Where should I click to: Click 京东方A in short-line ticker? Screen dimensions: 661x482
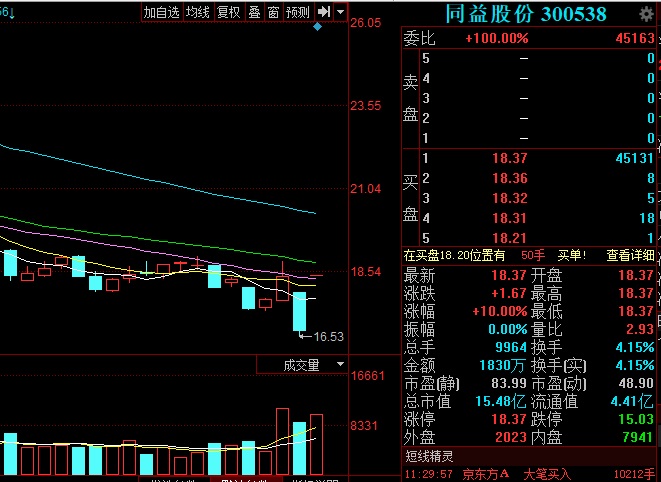(x=485, y=473)
